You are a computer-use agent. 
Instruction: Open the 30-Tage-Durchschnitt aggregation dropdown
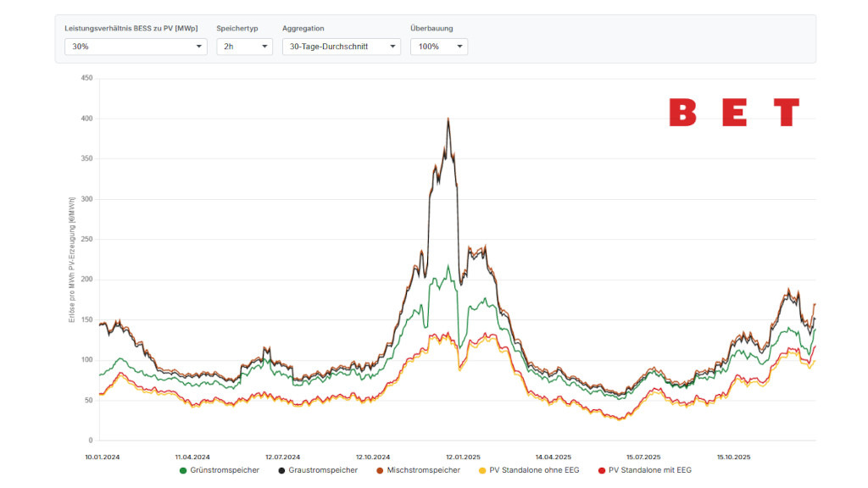tap(341, 47)
